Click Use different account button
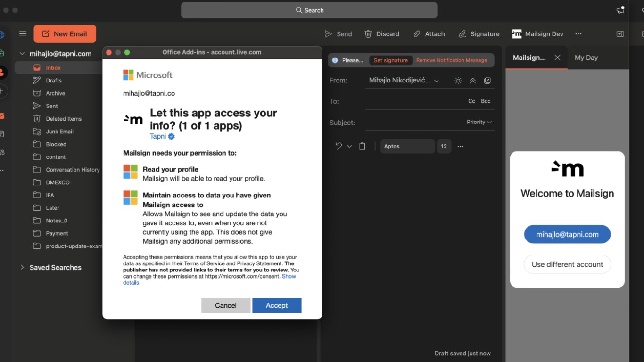Viewport: 644px width, 362px height. pos(567,264)
